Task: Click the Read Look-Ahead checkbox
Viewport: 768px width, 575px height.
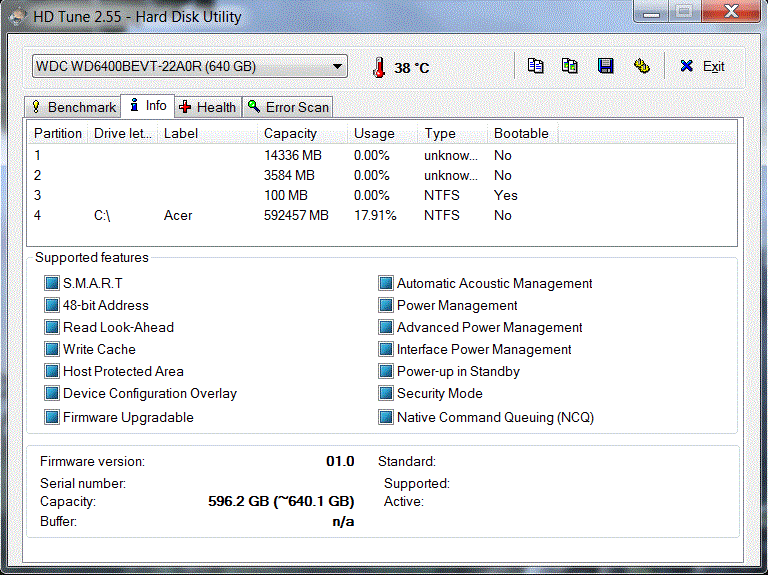Action: (51, 327)
